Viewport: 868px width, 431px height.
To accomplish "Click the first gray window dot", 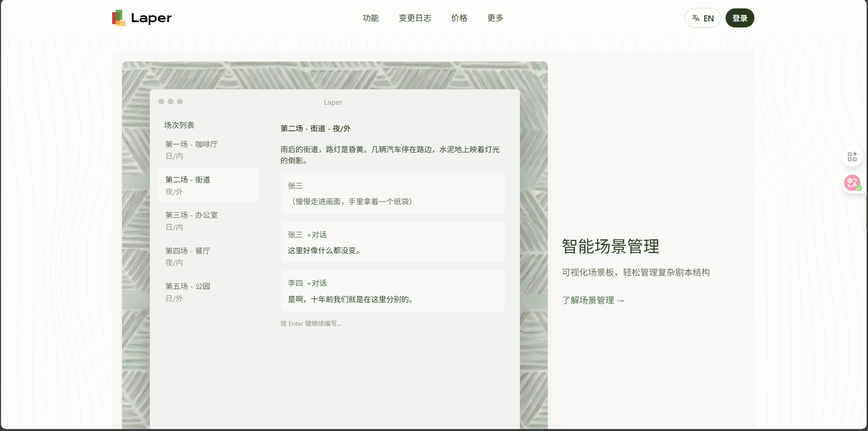I will (161, 101).
